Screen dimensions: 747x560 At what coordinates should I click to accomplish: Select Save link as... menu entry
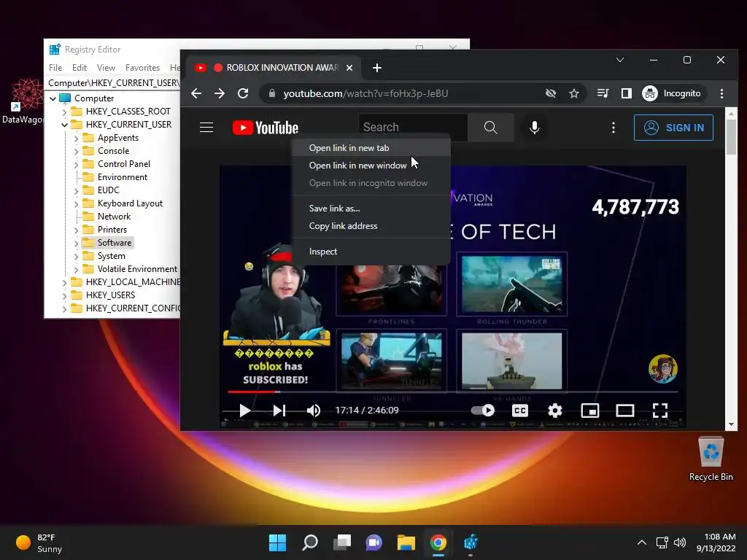click(371, 208)
